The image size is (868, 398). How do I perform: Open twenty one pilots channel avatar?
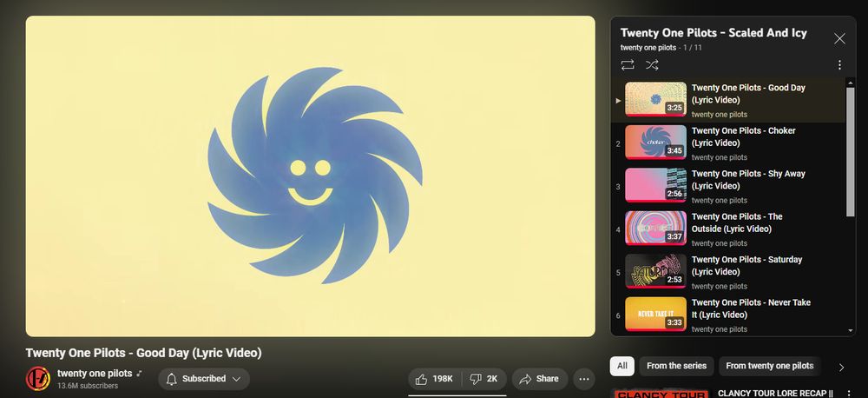pyautogui.click(x=38, y=378)
